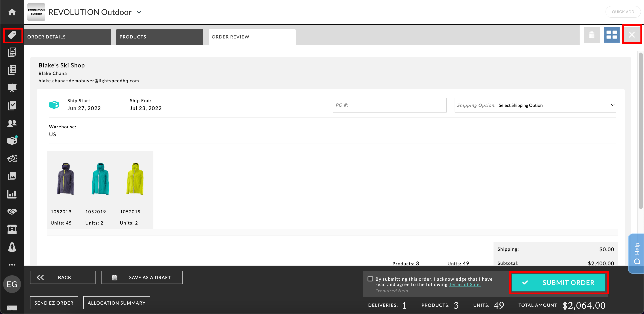
Task: Select the shipping box icon with notification dot
Action: click(x=12, y=140)
